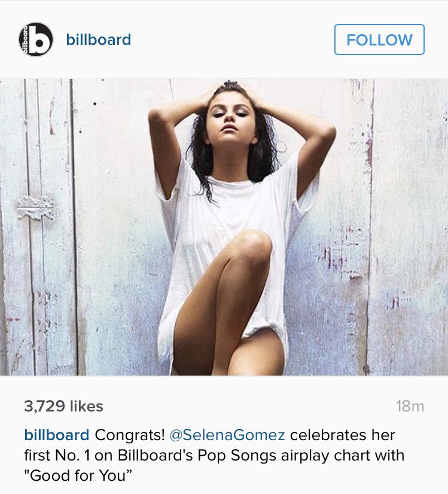Open billboard username in the post header

[x=99, y=39]
